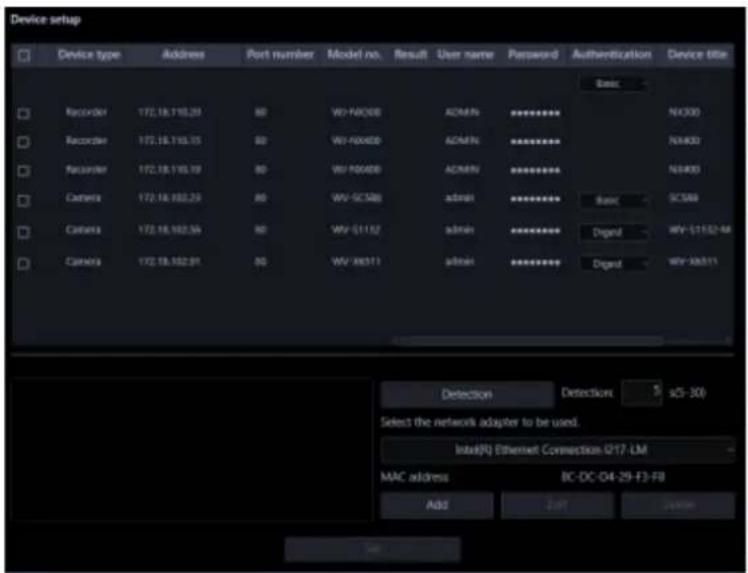Check the Recorder row with address ending 110.10

tap(23, 171)
